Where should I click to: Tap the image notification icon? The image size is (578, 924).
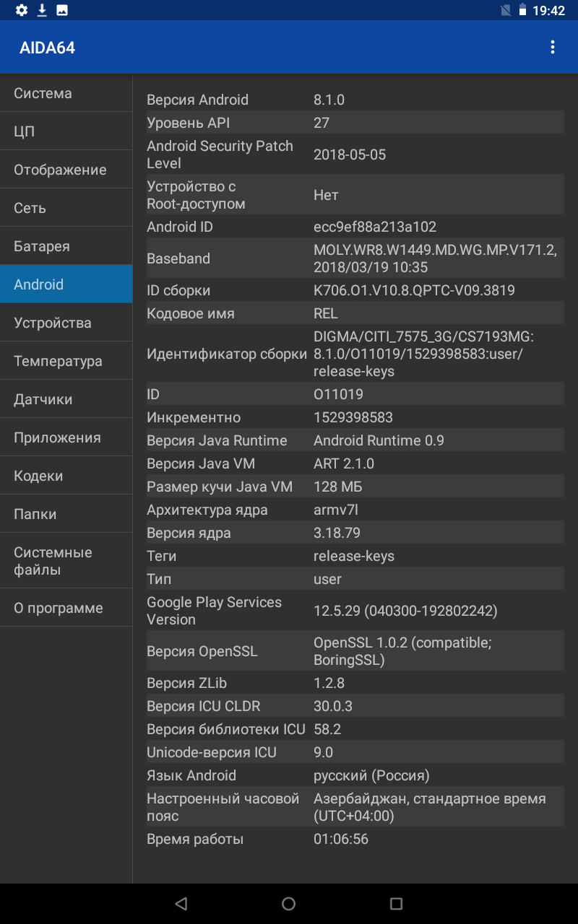tap(62, 10)
